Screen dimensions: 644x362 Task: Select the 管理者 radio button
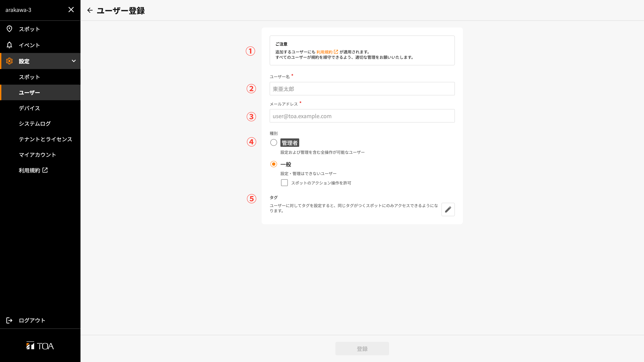[x=274, y=143]
